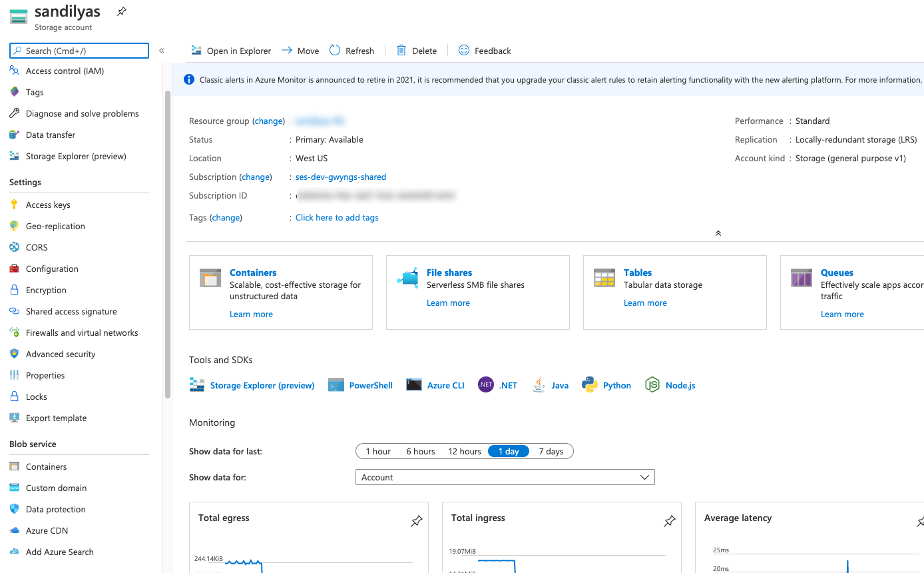Screen dimensions: 924x573
Task: Pin the Total egress chart
Action: [416, 521]
